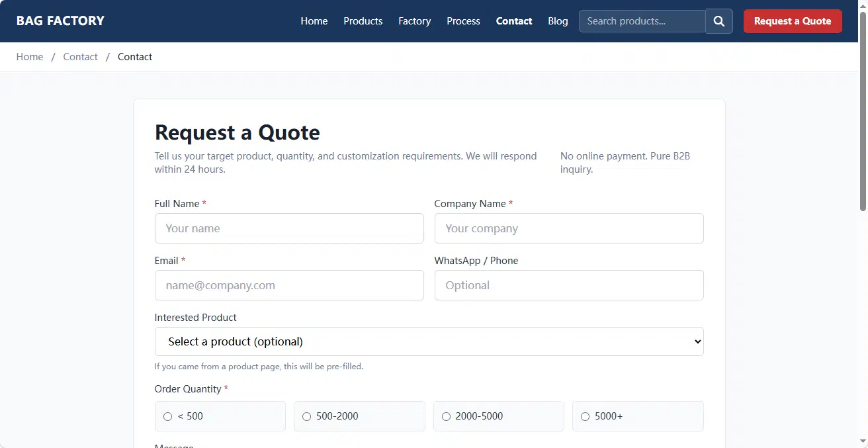This screenshot has height=448, width=868.
Task: Click the Search products box
Action: click(642, 21)
